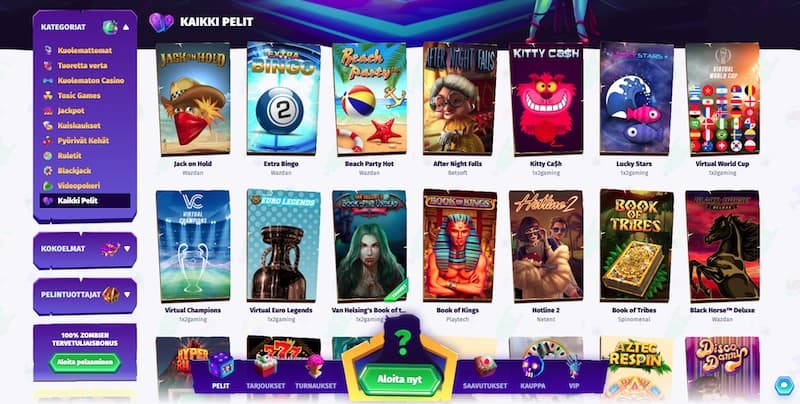The image size is (800, 404).
Task: Expand the Kokoelmat section
Action: point(127,249)
